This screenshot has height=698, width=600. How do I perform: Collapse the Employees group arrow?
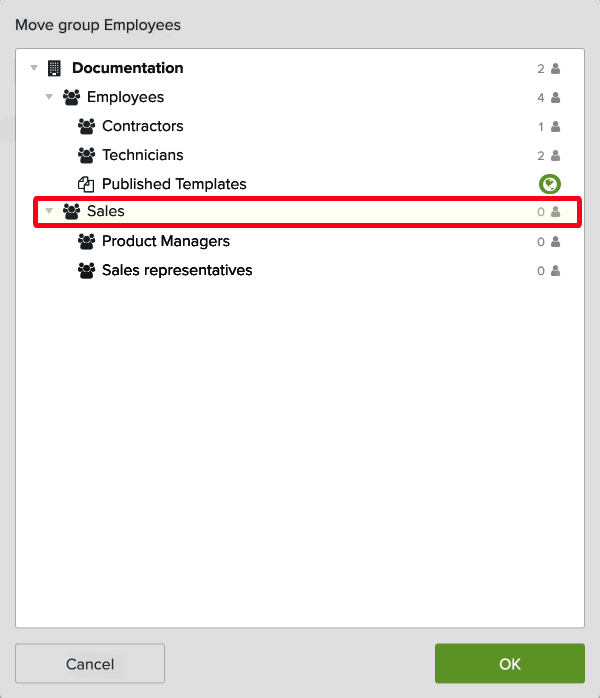point(49,98)
